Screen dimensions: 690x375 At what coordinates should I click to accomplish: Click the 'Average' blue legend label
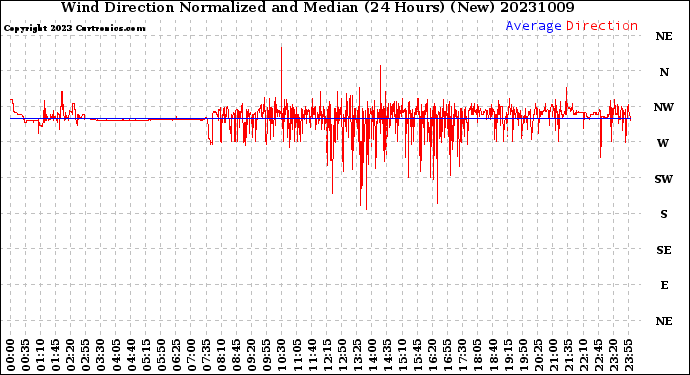point(533,26)
